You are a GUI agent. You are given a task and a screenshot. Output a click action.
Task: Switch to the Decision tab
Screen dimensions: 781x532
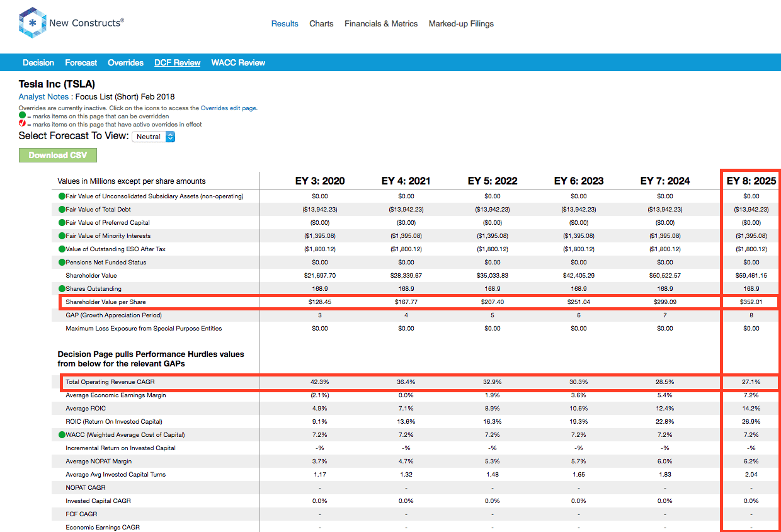click(x=38, y=63)
